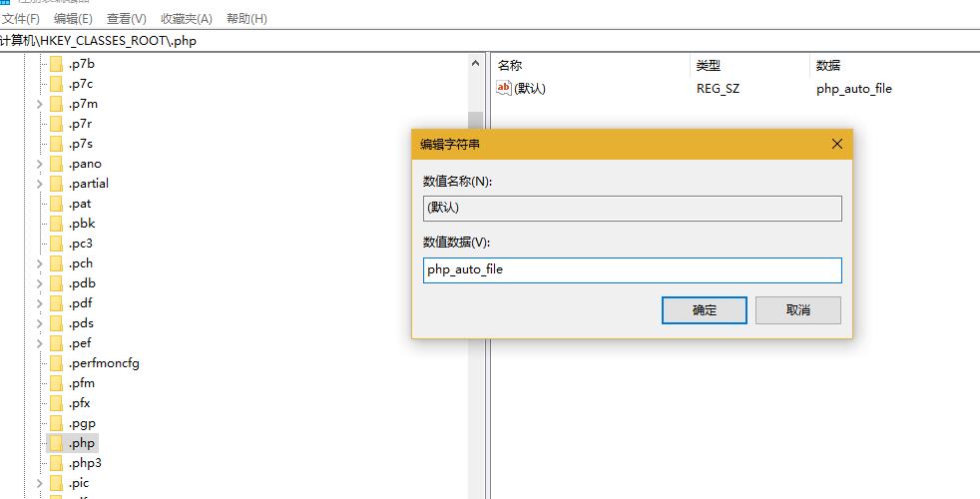Screen dimensions: 980x499
Task: Expand the .partial registry key
Action: (x=39, y=184)
